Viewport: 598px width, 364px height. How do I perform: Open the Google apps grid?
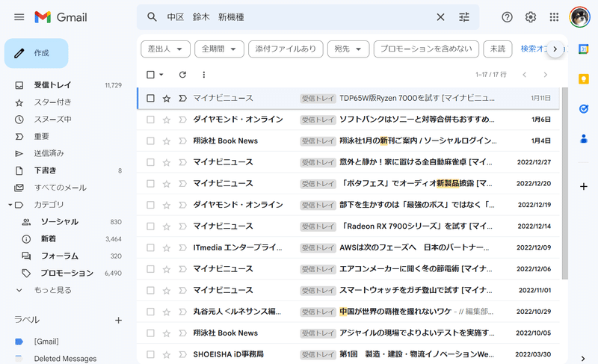554,16
